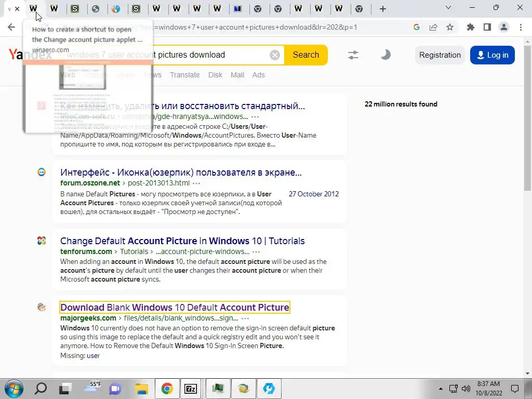The height and width of the screenshot is (399, 532).
Task: Toggle dark mode with the moon icon
Action: [385, 55]
